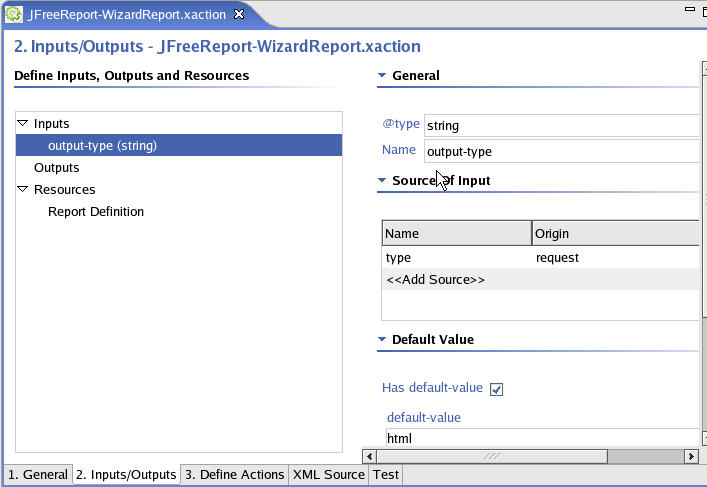Click the @type field containing string
707x487 pixels.
(x=561, y=125)
